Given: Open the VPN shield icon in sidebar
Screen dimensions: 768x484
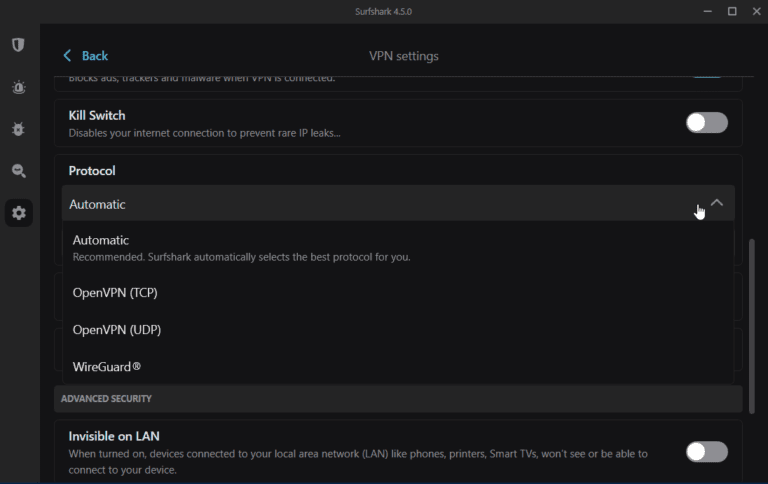Looking at the screenshot, I should pos(18,45).
